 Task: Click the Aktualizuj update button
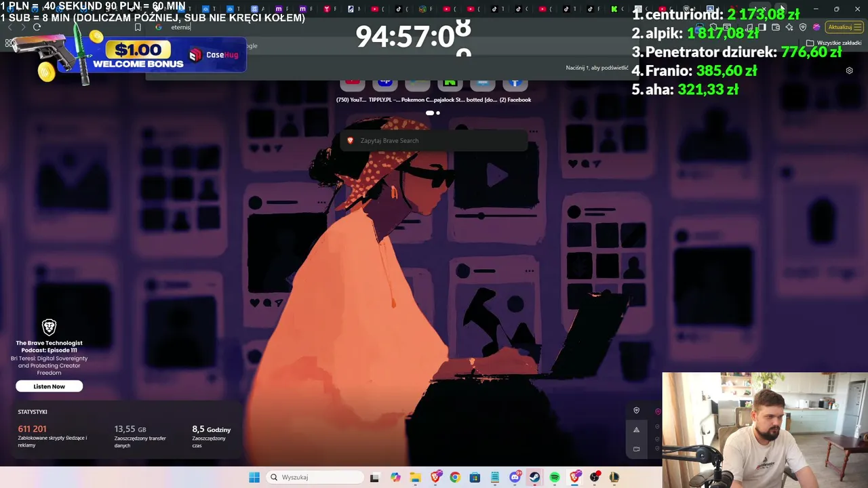[844, 27]
